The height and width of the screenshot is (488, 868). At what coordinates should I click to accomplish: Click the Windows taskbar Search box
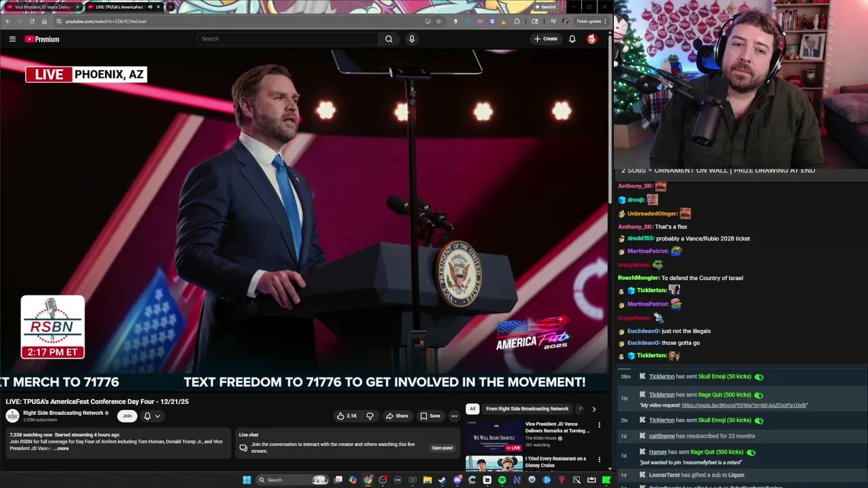[294, 480]
